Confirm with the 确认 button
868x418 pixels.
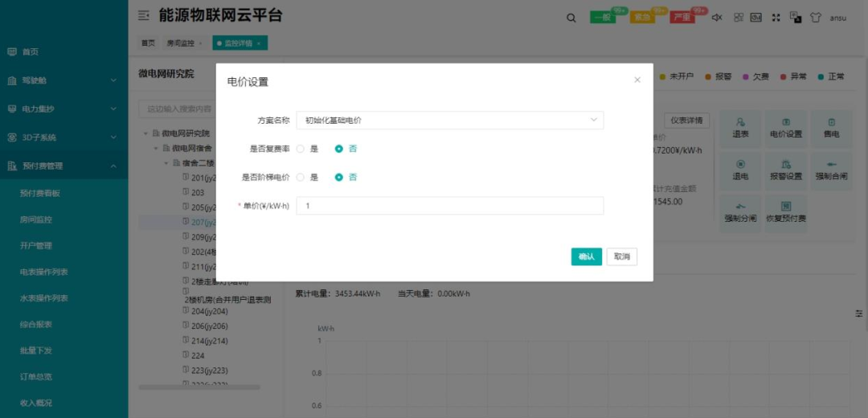point(586,256)
